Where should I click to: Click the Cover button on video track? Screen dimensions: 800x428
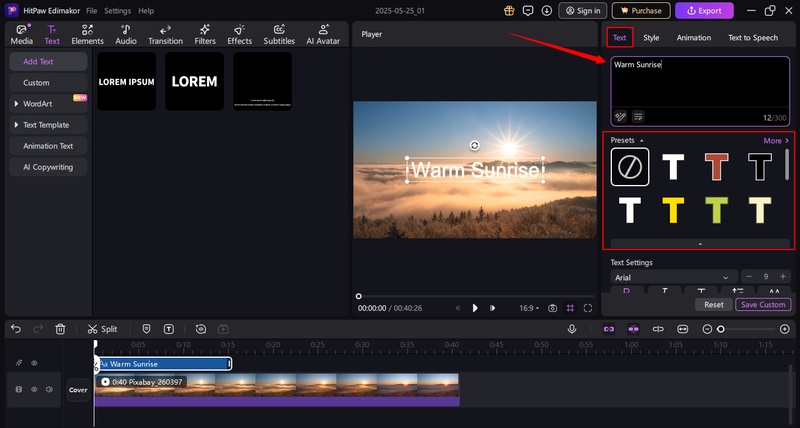(78, 390)
